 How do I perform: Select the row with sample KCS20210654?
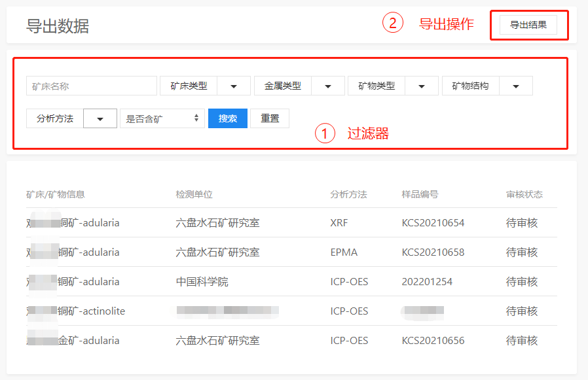(433, 223)
